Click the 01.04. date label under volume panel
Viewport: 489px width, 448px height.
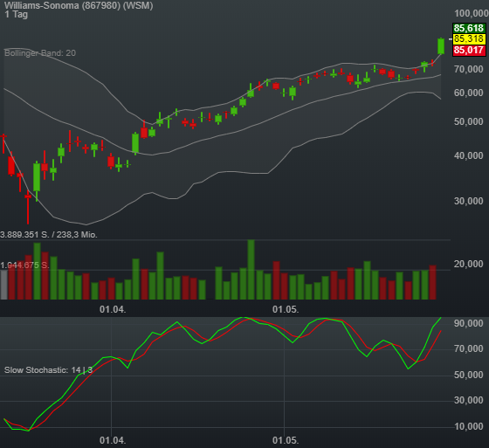tap(113, 309)
